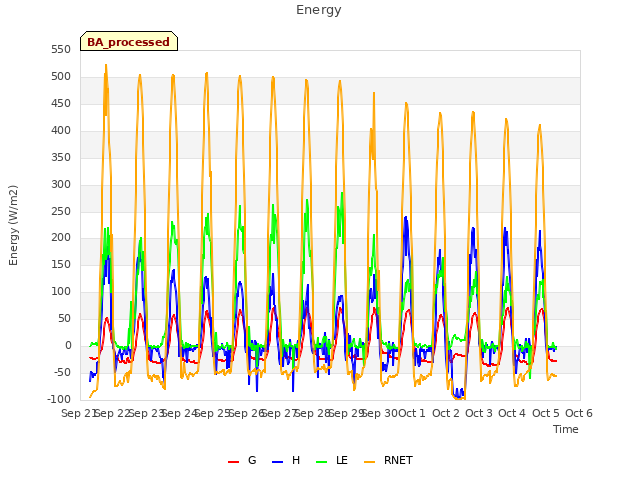
Task: Click the Oct 4 x-axis date label
Action: click(512, 413)
